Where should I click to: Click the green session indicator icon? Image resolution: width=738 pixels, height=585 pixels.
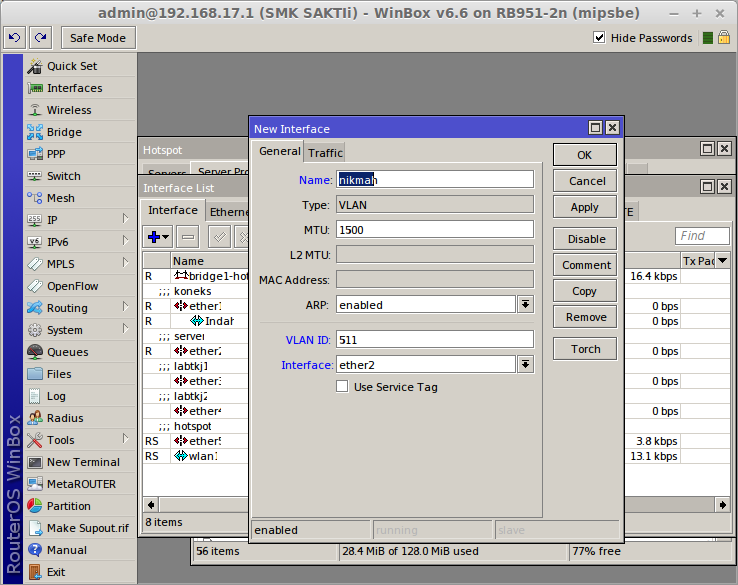tap(707, 38)
